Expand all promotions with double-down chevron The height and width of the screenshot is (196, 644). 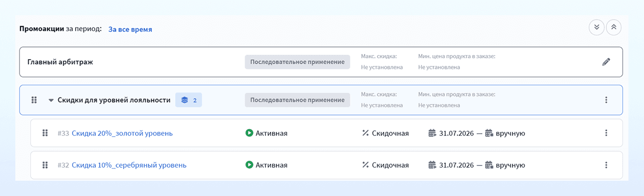coord(596,28)
